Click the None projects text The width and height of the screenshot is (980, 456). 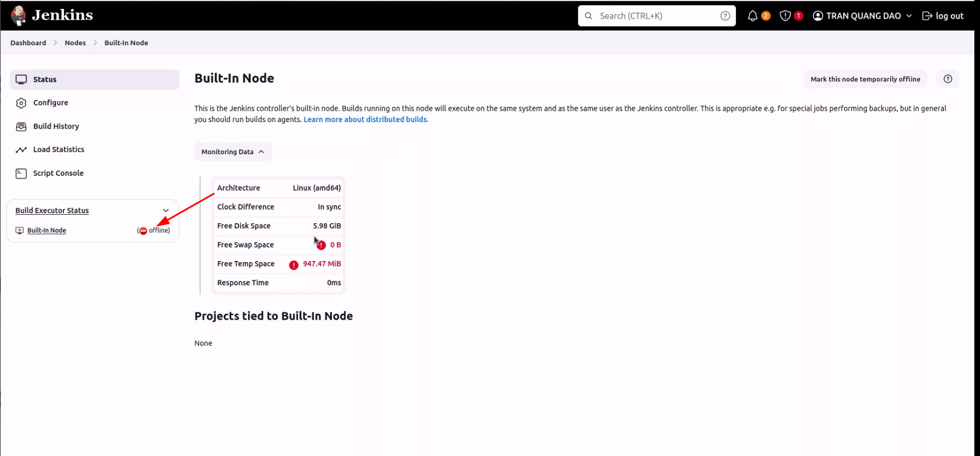coord(203,344)
